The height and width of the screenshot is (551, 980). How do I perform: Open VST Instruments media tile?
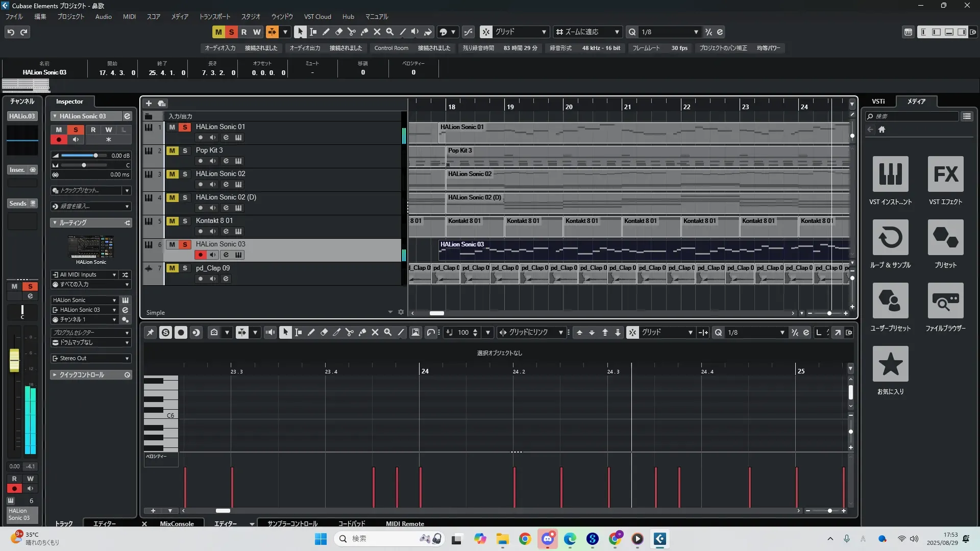pyautogui.click(x=890, y=174)
